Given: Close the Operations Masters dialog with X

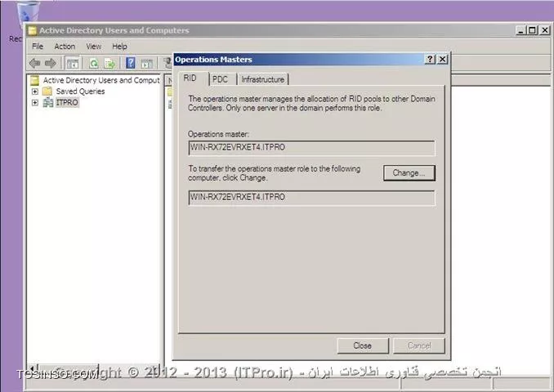Looking at the screenshot, I should tap(442, 59).
